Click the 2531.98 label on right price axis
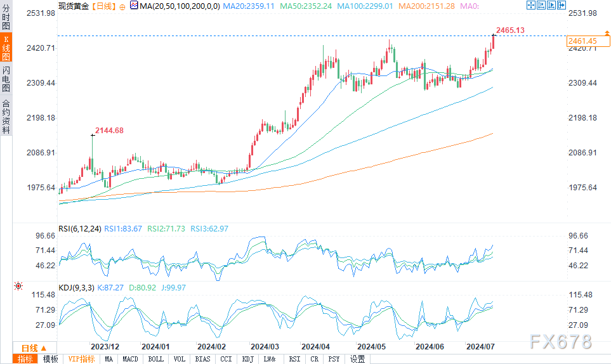The image size is (611, 364). coord(582,13)
